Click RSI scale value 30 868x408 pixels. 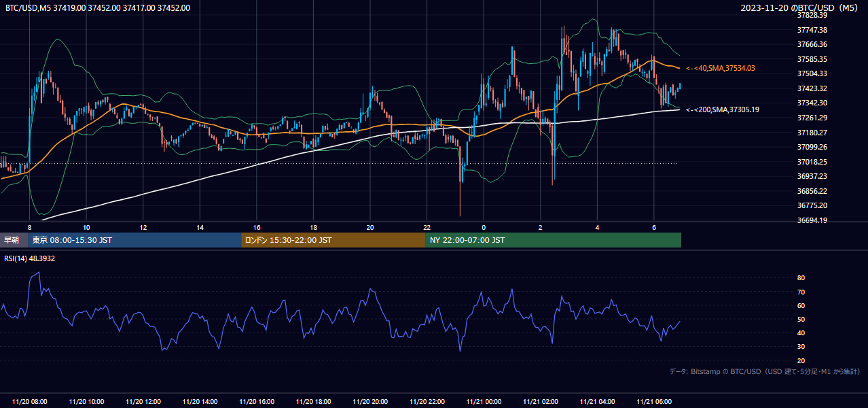[801, 347]
